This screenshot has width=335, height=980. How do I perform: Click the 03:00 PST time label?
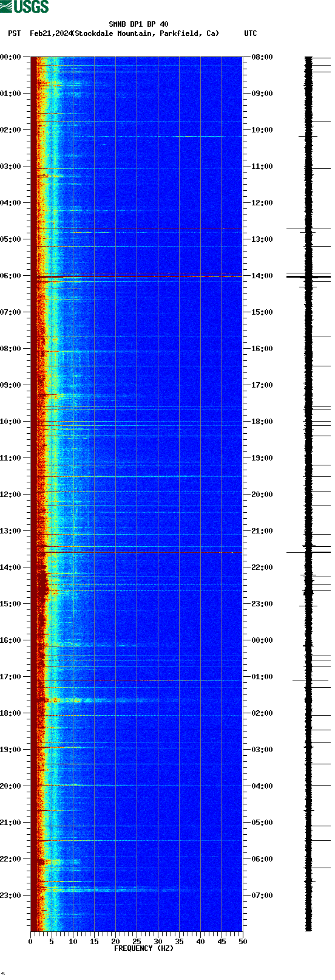click(x=11, y=166)
